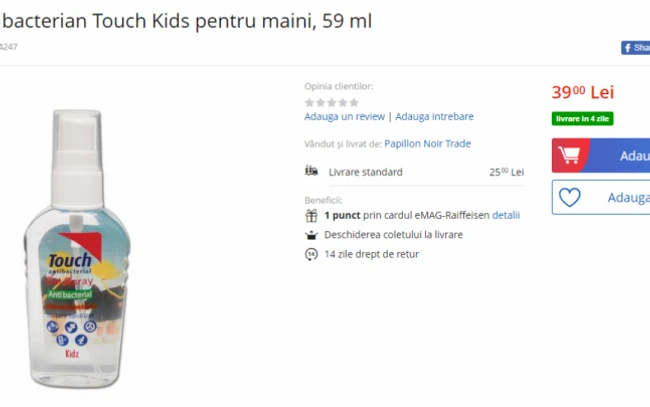Select the fifth rating star
The width and height of the screenshot is (650, 407).
[x=354, y=102]
